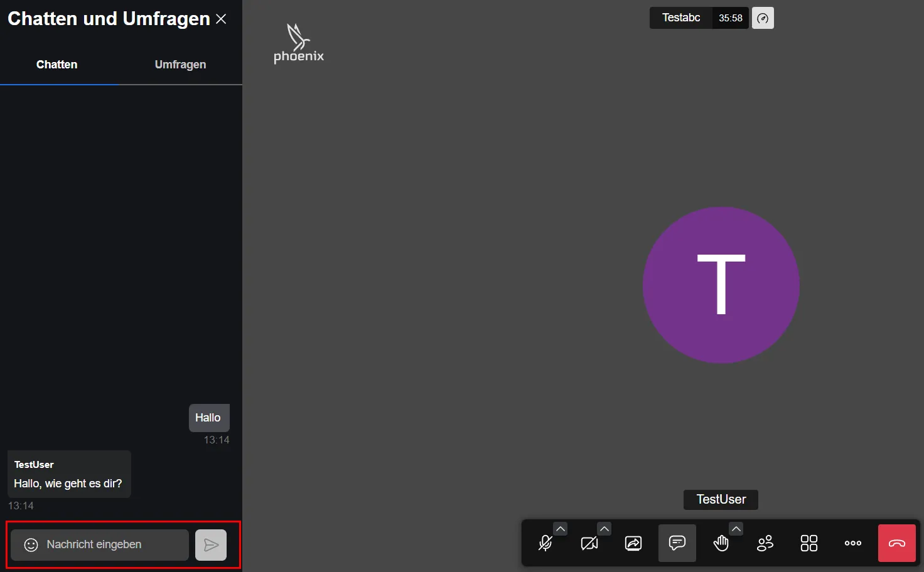Expand audio settings arrow above microphone
Image resolution: width=924 pixels, height=572 pixels.
[561, 529]
